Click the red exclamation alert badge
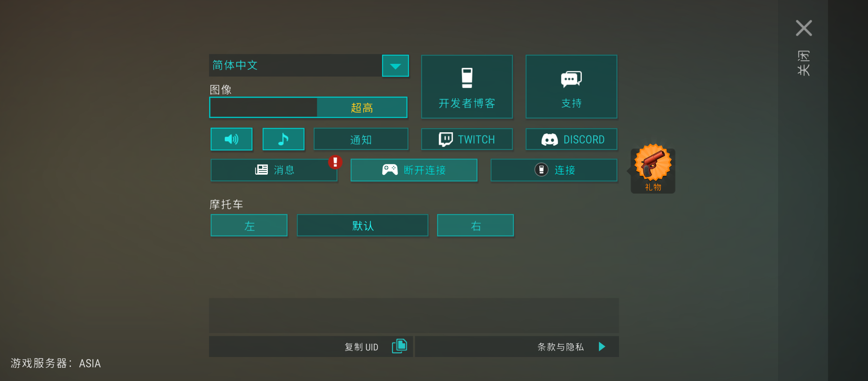 335,162
